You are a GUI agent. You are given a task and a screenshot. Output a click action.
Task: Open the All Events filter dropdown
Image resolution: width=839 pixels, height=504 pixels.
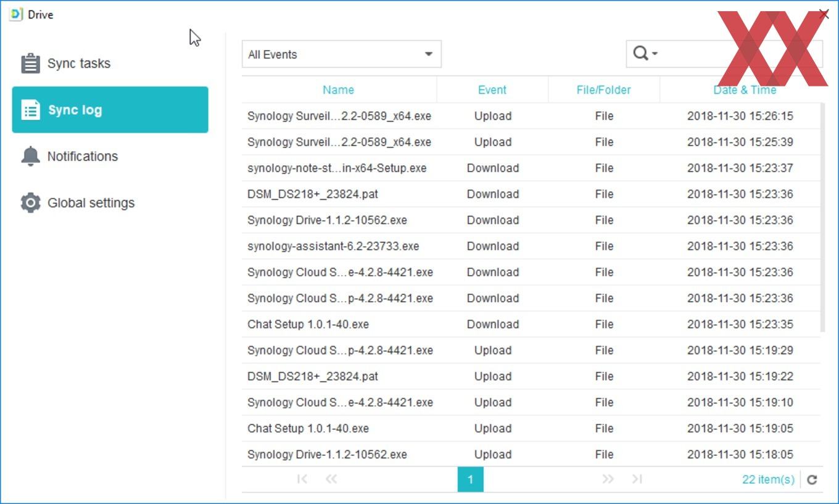tap(341, 54)
